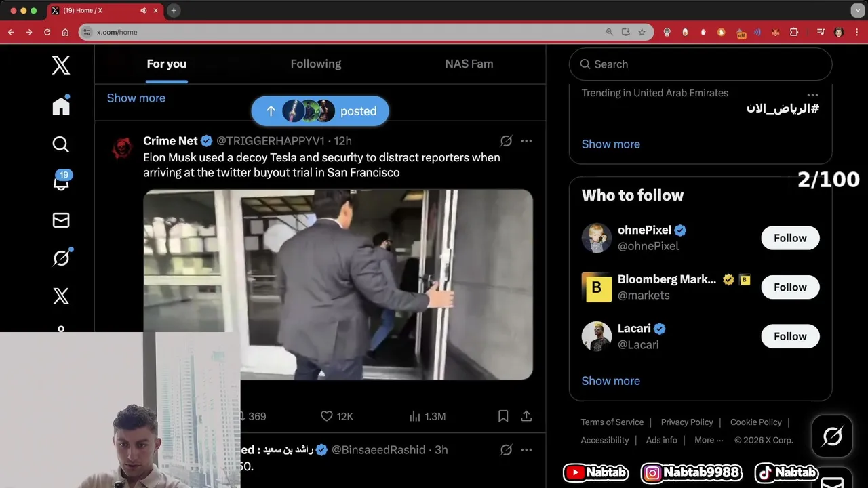Expand tab search dropdown at top right
The image size is (868, 488).
click(856, 10)
